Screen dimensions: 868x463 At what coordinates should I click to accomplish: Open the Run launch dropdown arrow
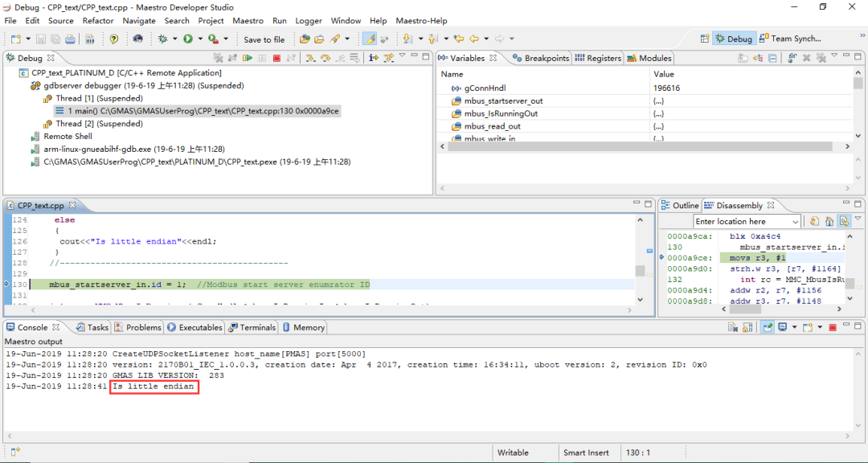[x=200, y=39]
